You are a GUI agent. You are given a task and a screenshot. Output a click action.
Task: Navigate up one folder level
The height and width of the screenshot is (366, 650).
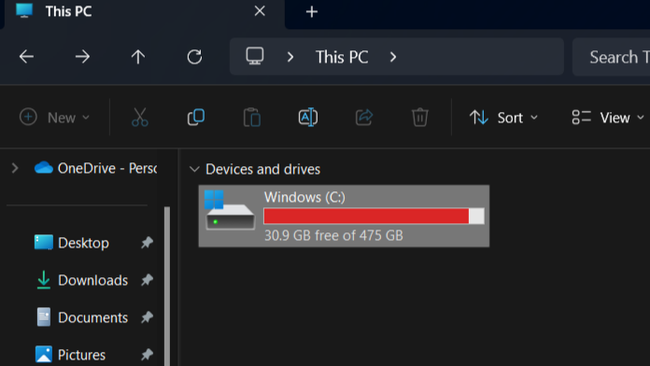[138, 56]
